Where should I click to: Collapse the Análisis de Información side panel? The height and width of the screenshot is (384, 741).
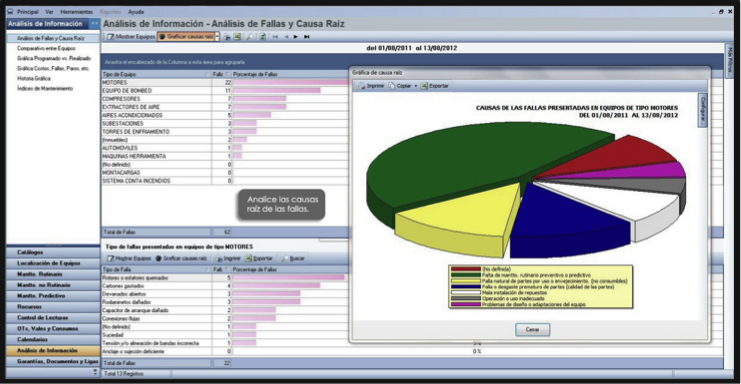click(95, 23)
